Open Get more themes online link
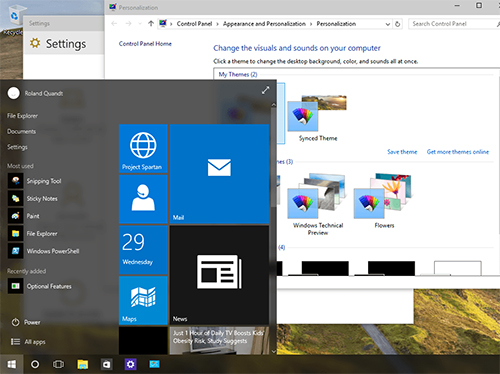Image resolution: width=500 pixels, height=374 pixels. [x=458, y=152]
